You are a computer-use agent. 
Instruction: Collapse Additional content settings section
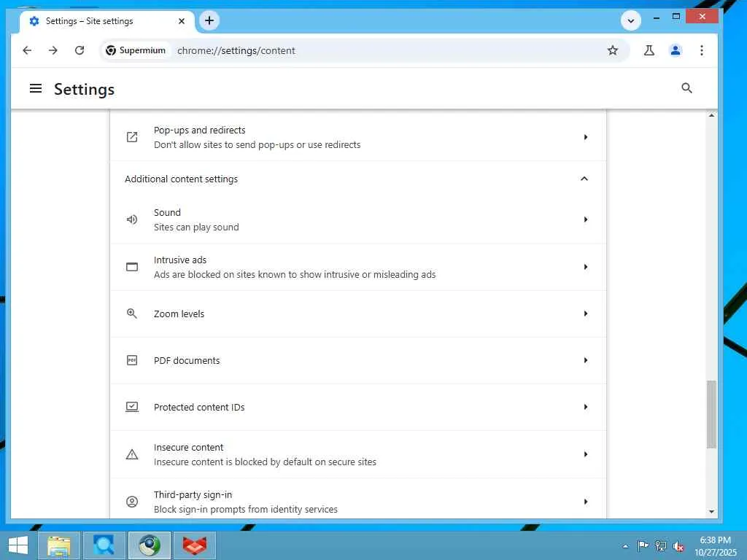[x=584, y=179]
